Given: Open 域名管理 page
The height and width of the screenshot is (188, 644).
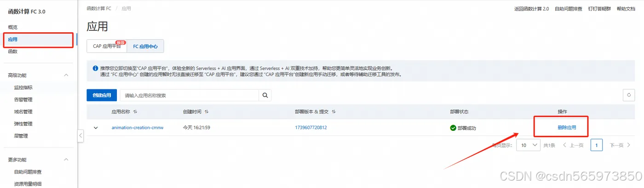Looking at the screenshot, I should click(x=23, y=112).
